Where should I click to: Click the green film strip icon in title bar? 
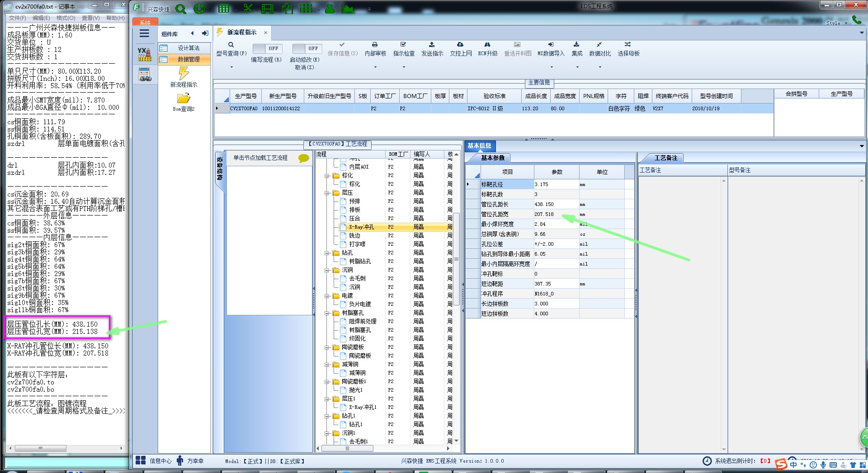tap(268, 9)
